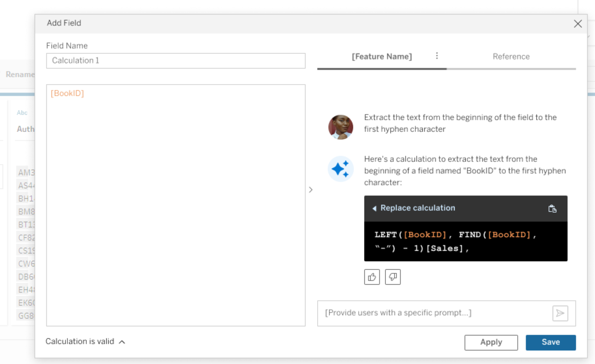Expand the Rename option on the left
595x364 pixels.
(21, 74)
